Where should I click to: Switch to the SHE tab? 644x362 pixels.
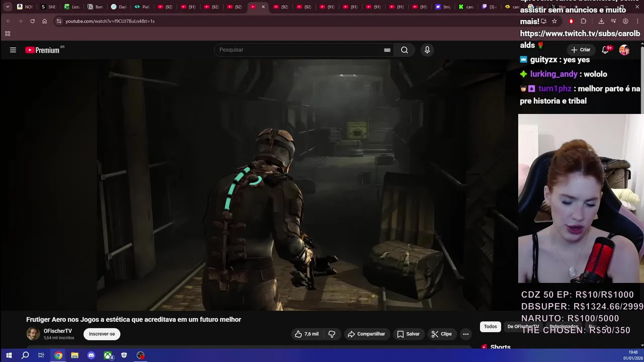pyautogui.click(x=48, y=7)
